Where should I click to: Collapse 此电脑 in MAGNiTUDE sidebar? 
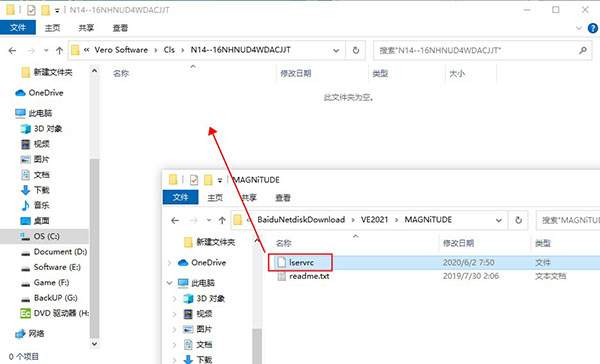[170, 283]
